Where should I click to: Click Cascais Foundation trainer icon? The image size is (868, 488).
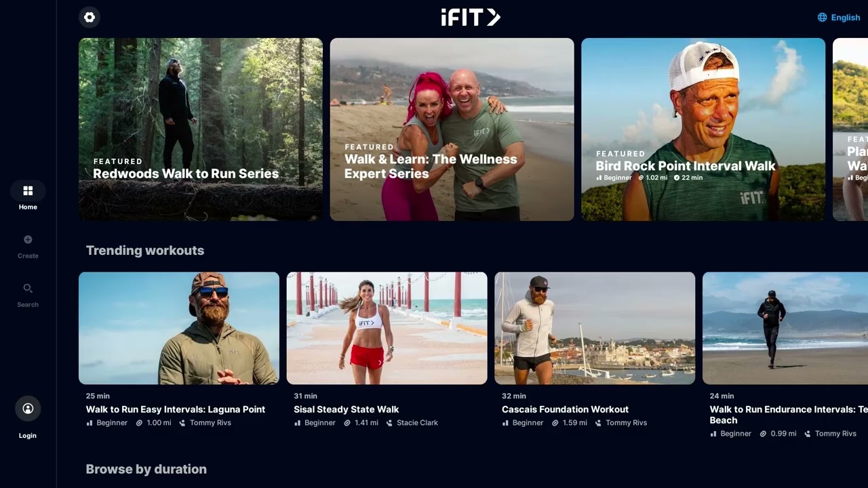598,423
